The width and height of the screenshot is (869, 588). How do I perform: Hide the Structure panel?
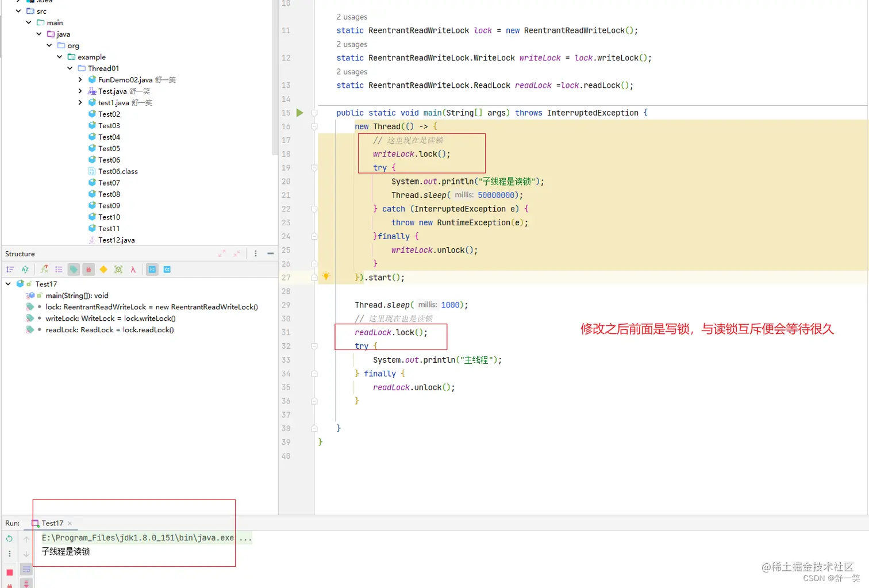coord(270,253)
